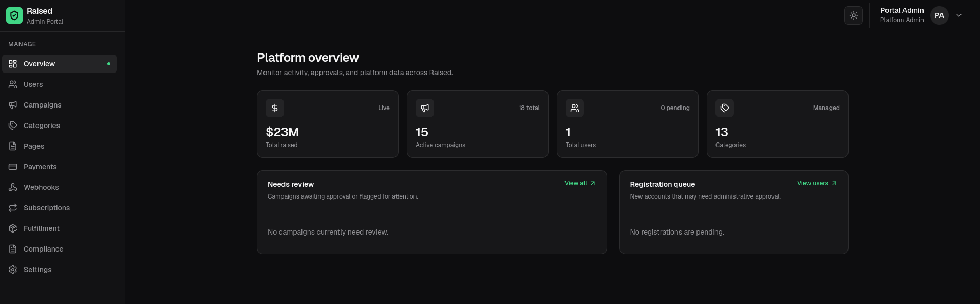
Task: Click the tag icon on Categories card
Action: tap(725, 108)
